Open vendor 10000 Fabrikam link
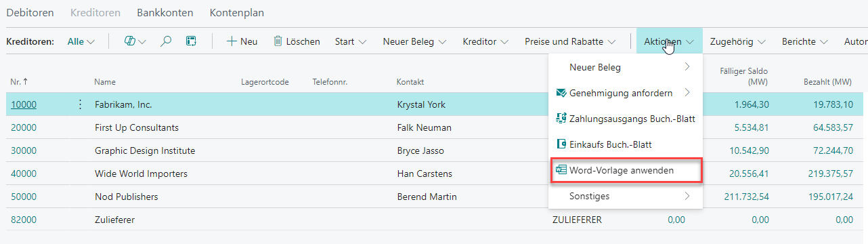Viewport: 868px width, 244px height. 24,104
